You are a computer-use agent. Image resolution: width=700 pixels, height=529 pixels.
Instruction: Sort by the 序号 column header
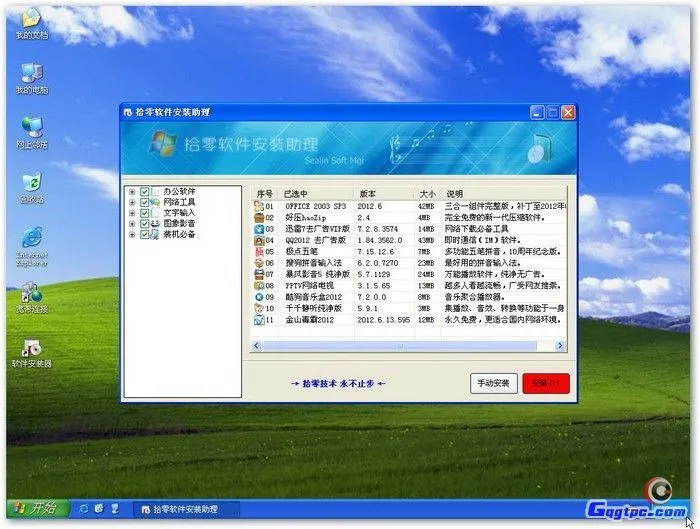click(x=265, y=194)
